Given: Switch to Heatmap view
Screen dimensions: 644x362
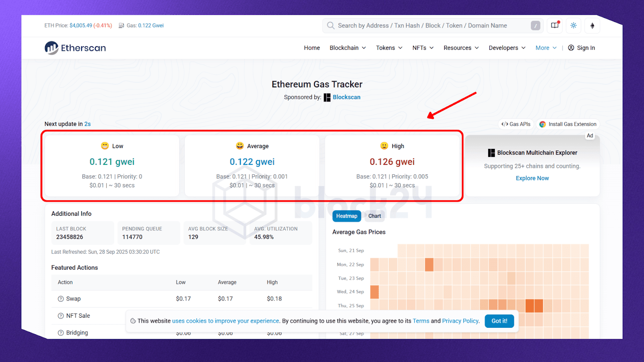Looking at the screenshot, I should pyautogui.click(x=347, y=216).
